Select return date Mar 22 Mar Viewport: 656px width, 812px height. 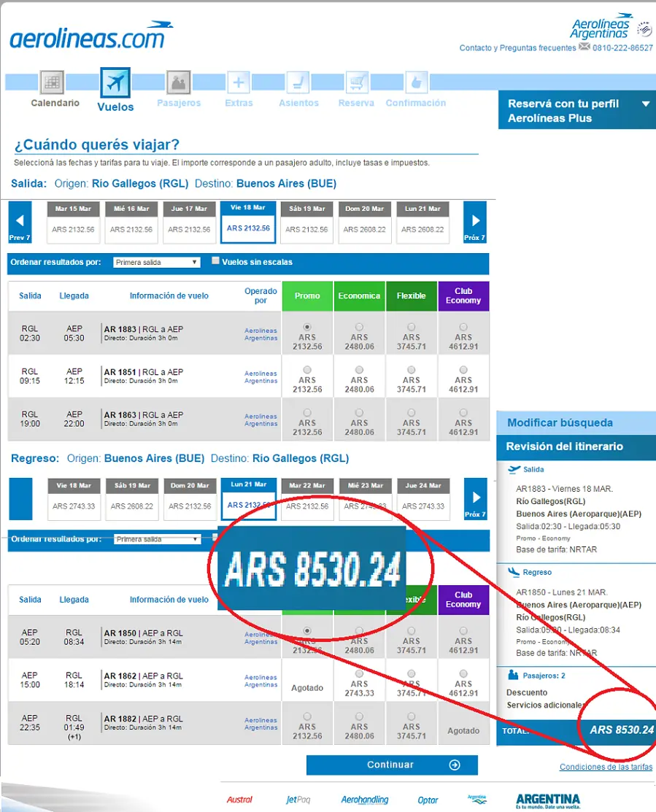pyautogui.click(x=307, y=499)
